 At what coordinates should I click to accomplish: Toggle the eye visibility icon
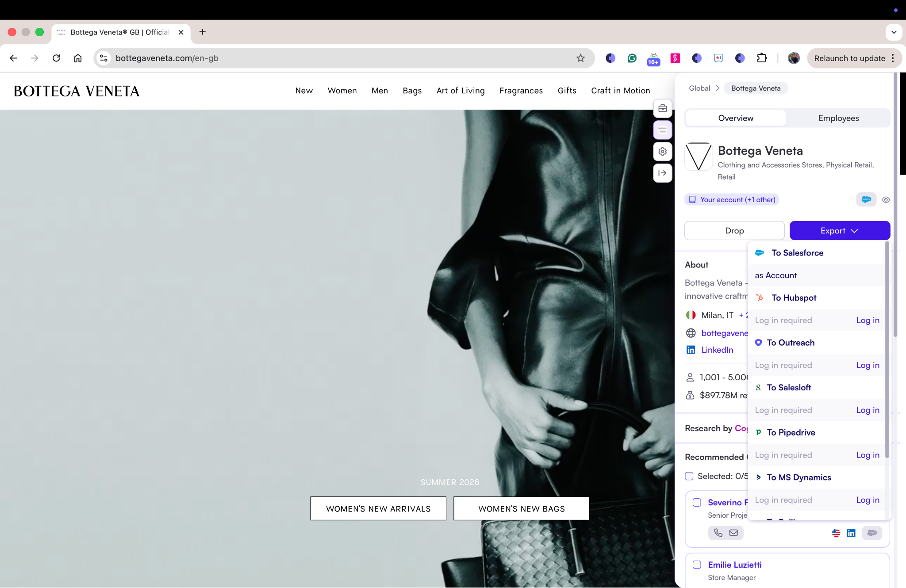click(x=885, y=200)
